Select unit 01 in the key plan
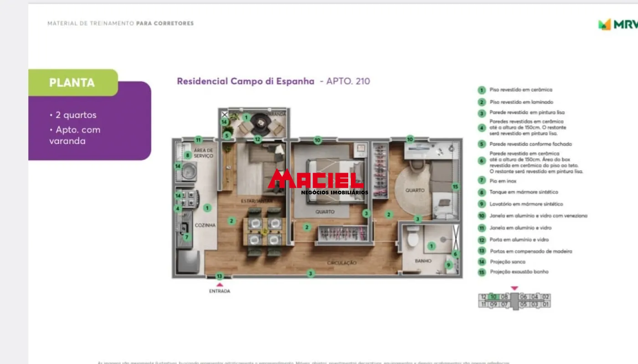This screenshot has width=638, height=364. tap(546, 304)
